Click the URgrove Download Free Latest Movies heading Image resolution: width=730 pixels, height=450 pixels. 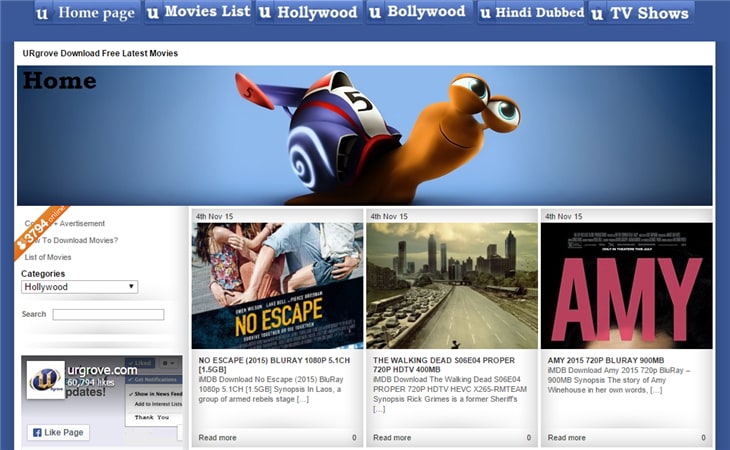click(x=100, y=54)
